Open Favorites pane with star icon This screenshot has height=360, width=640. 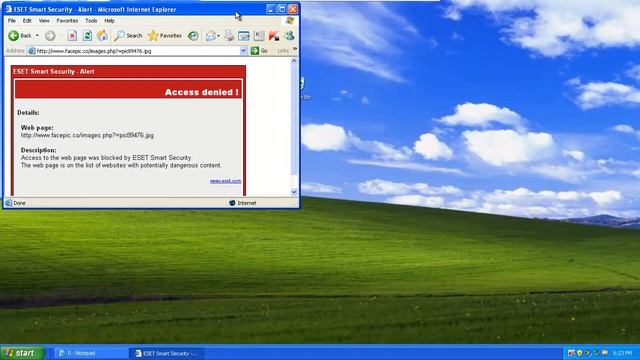tap(164, 36)
